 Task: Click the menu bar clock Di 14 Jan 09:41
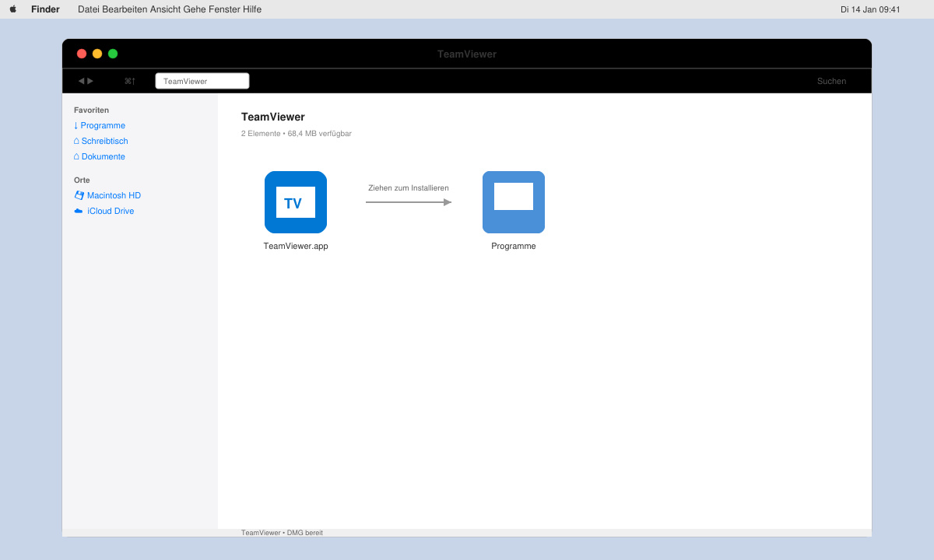pyautogui.click(x=870, y=9)
